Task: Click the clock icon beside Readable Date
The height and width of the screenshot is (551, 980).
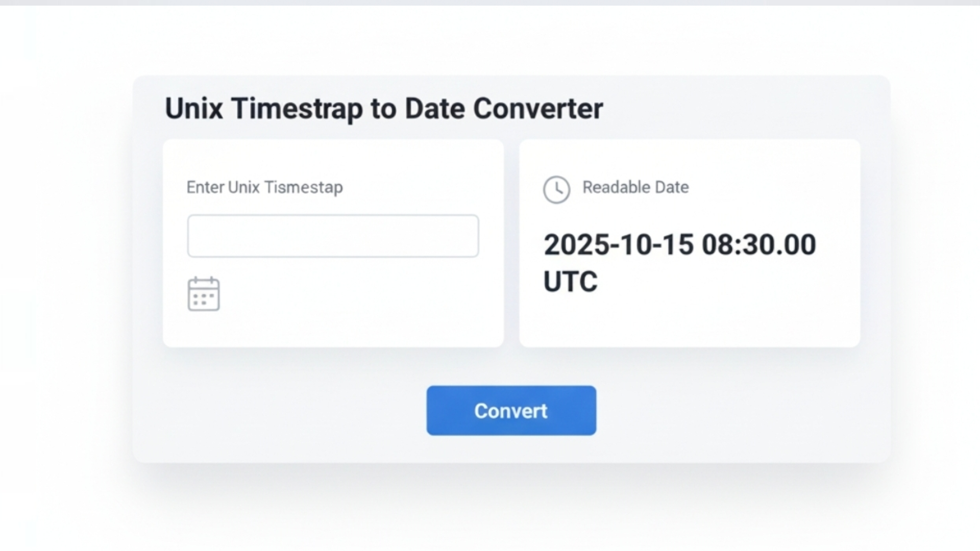Action: (x=556, y=190)
